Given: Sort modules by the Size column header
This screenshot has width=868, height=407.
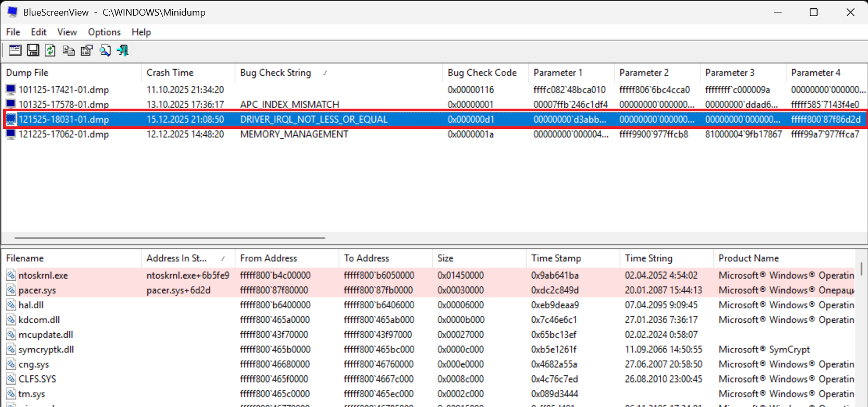Looking at the screenshot, I should click(x=479, y=258).
